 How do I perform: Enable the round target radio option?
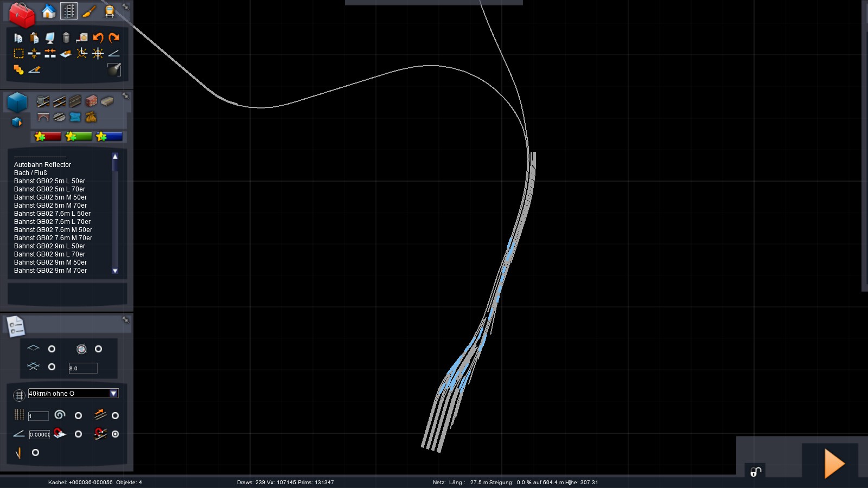click(98, 349)
